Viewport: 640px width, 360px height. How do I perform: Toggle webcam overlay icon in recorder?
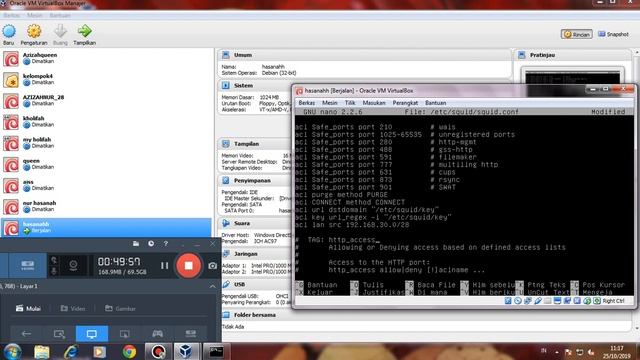coord(73,265)
